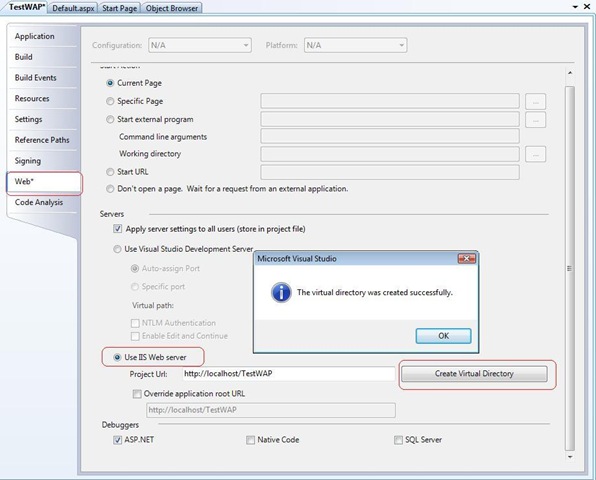
Task: Click the Specific Page path field
Action: point(390,101)
